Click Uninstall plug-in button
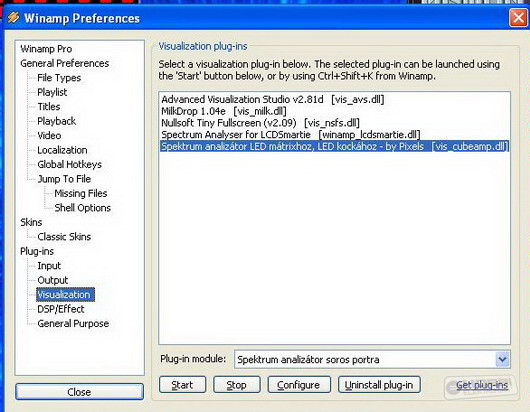 379,385
